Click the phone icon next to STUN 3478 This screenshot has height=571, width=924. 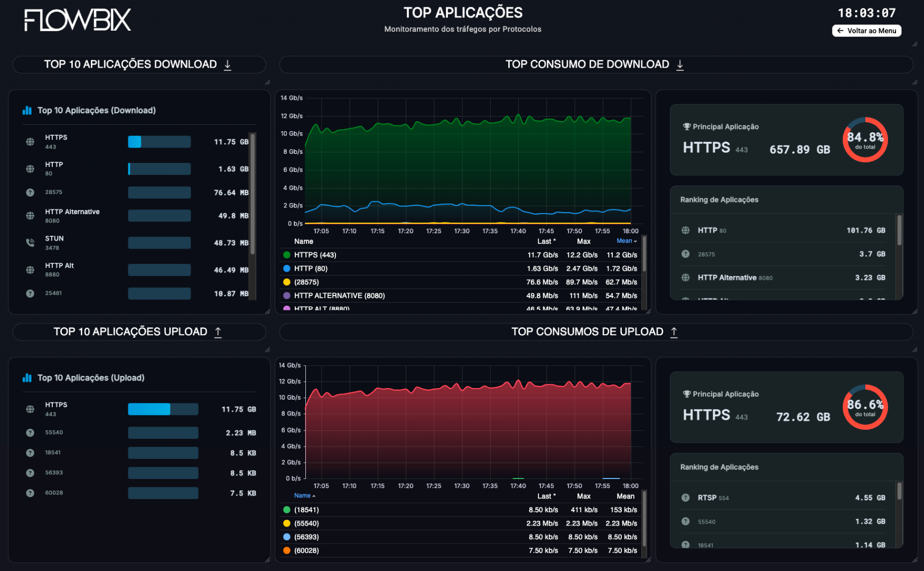(30, 242)
